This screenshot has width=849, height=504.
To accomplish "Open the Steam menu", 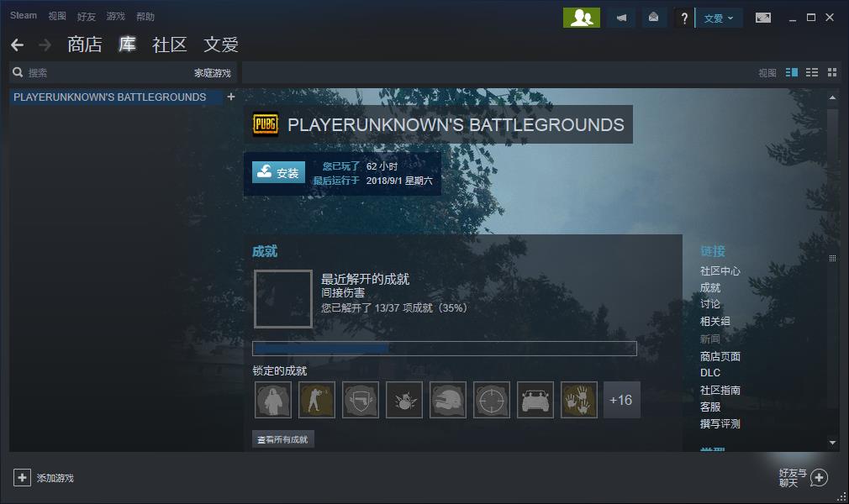I will [24, 16].
